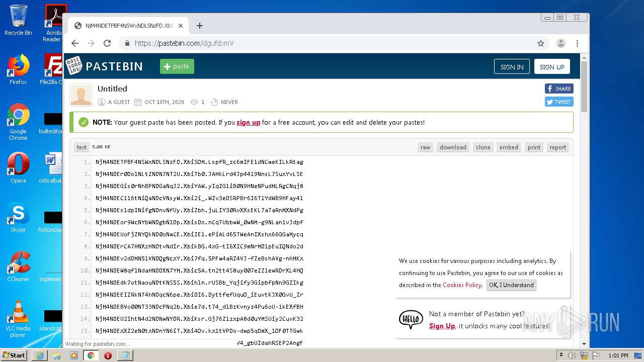Viewport: 644px width, 362px height.
Task: View the raw paste
Action: [426, 147]
